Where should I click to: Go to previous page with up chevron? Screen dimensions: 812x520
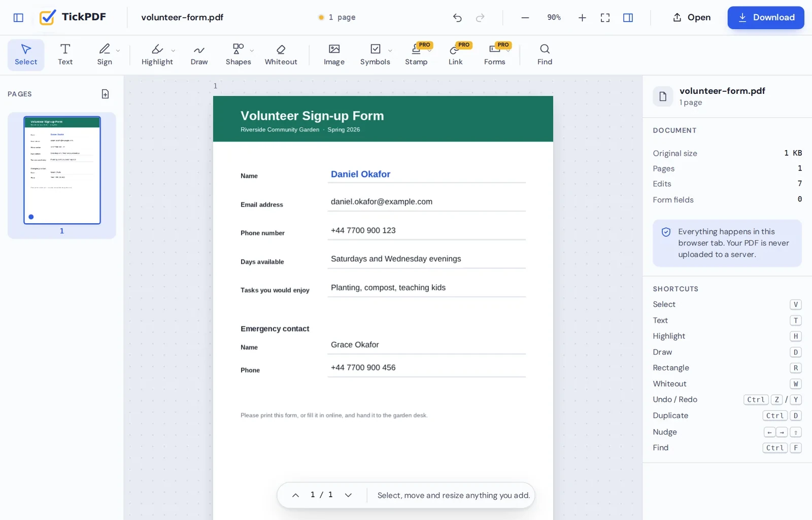point(295,495)
